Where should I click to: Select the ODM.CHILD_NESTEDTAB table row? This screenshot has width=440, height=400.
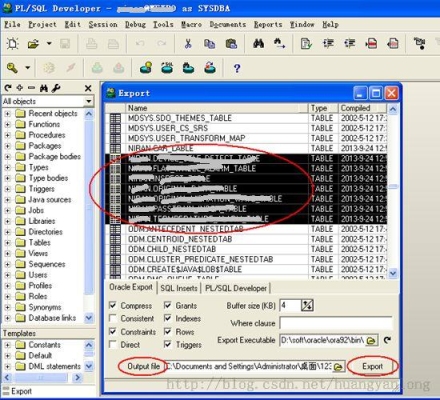click(x=246, y=249)
